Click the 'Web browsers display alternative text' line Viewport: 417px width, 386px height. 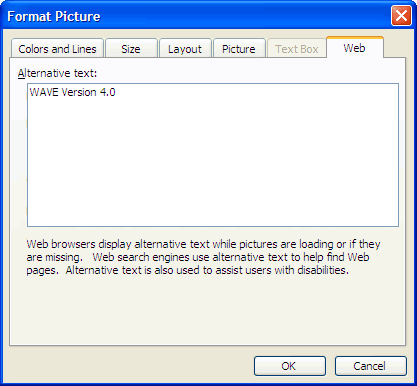203,244
